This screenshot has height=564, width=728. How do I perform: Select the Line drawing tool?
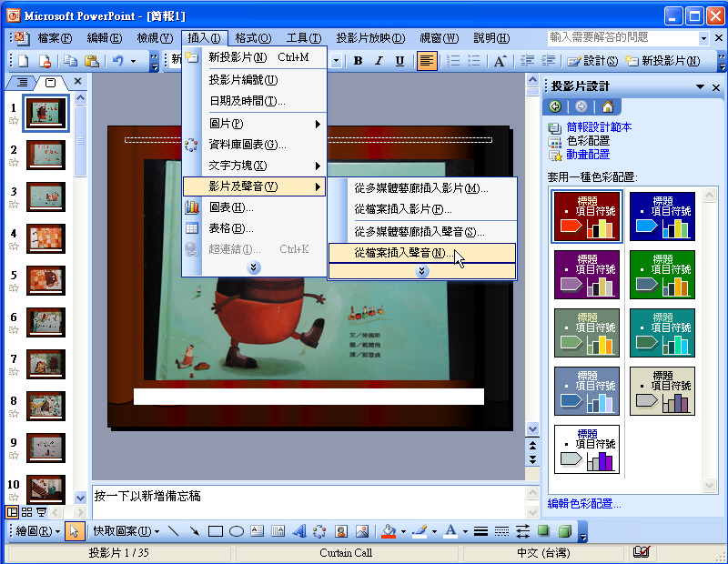[173, 530]
